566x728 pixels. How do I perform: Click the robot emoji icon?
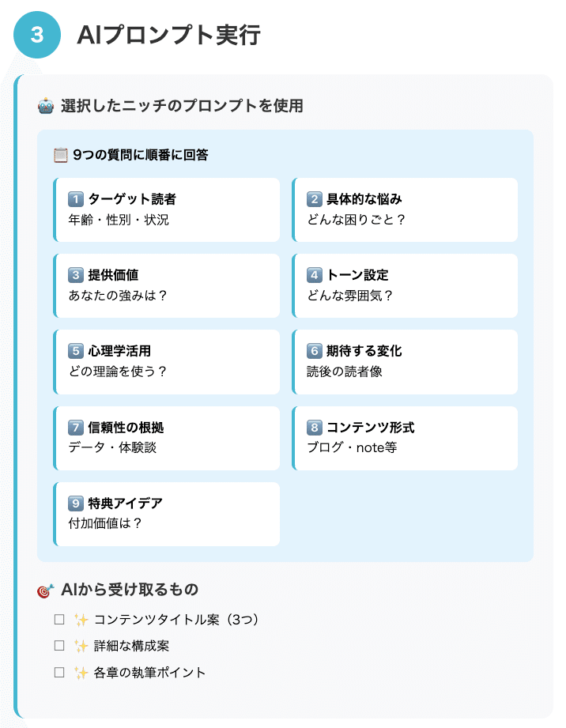[x=45, y=105]
